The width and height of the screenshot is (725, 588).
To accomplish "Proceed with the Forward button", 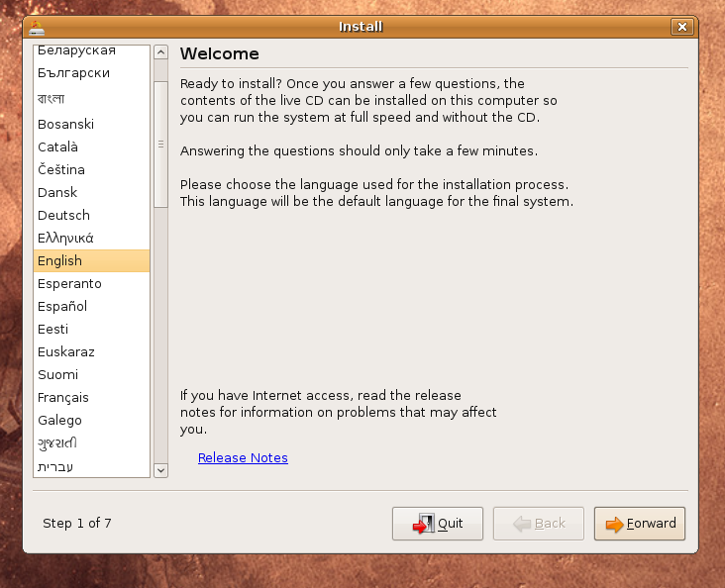I will click(640, 524).
